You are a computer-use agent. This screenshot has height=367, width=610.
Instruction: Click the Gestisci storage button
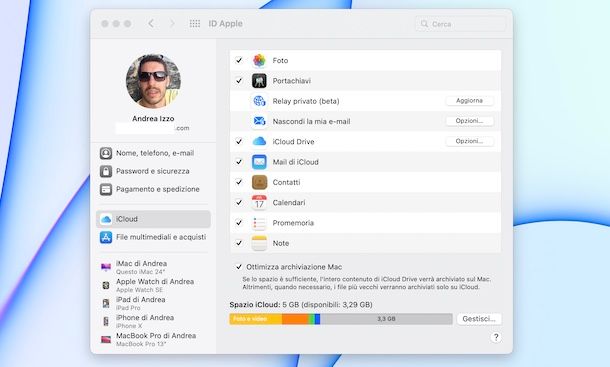[479, 319]
